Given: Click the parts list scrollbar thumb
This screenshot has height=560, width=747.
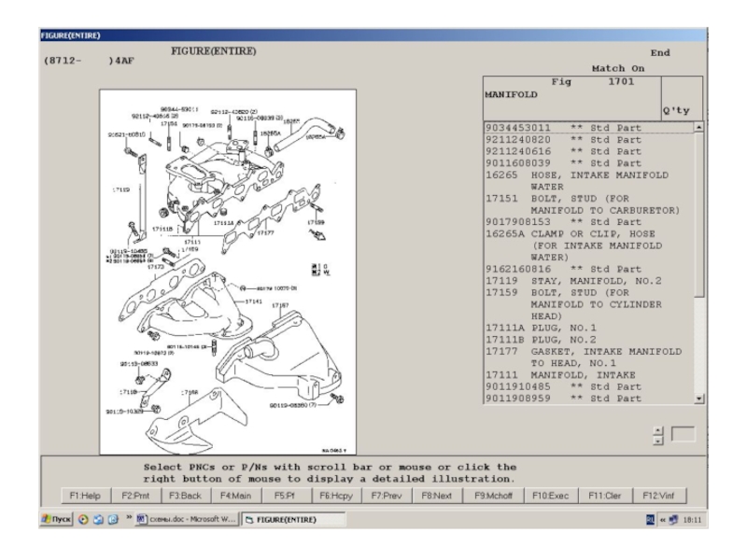Looking at the screenshot, I should click(698, 215).
